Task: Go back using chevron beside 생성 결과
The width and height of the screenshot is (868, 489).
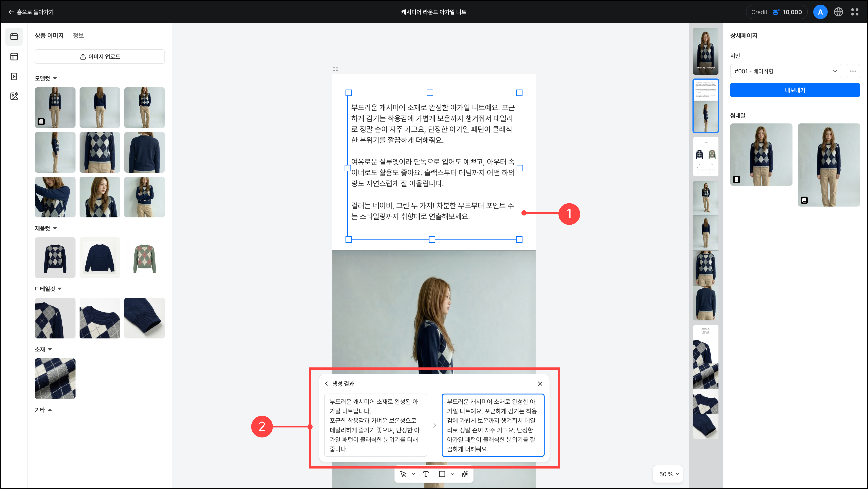Action: point(326,384)
